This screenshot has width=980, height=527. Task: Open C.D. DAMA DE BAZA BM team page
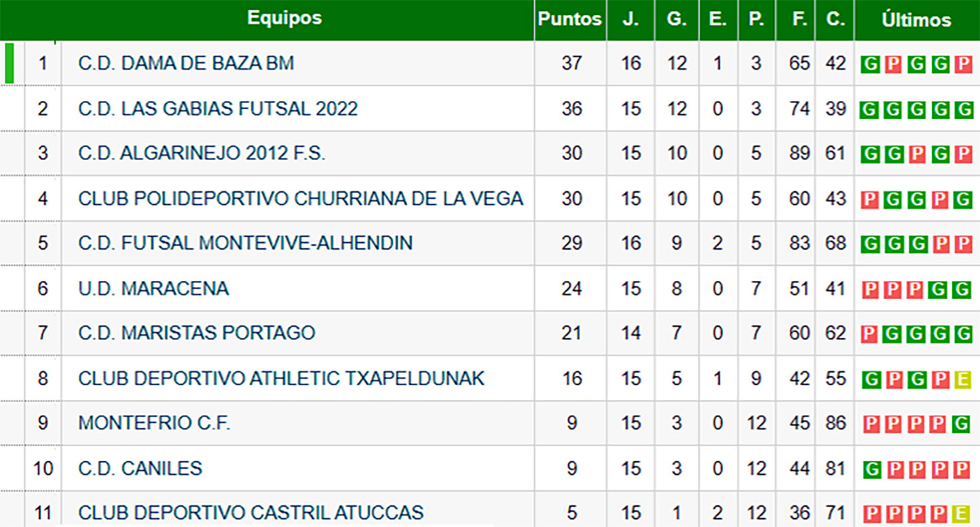pyautogui.click(x=186, y=63)
